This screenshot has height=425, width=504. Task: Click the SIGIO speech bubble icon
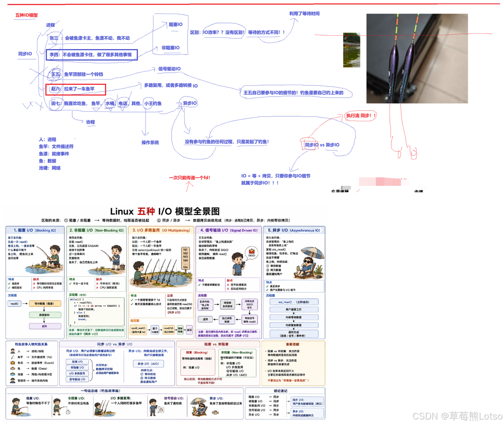[x=251, y=253]
